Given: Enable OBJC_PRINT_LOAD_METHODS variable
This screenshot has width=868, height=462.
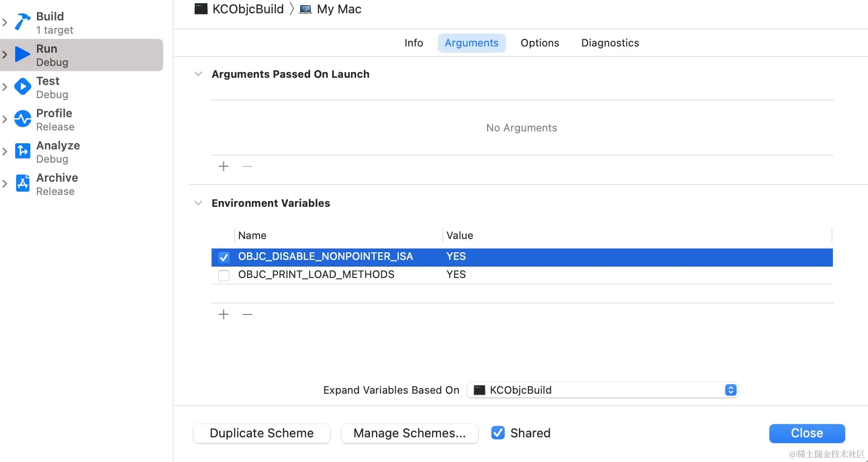Looking at the screenshot, I should tap(224, 275).
